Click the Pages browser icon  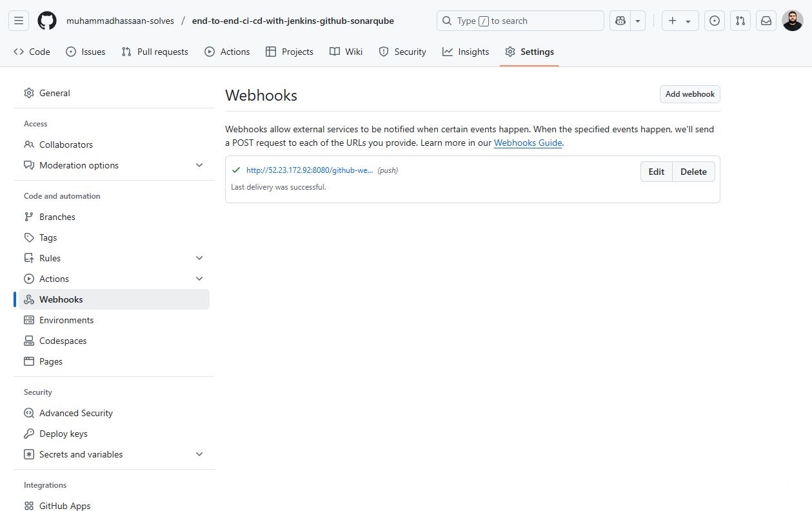(29, 361)
